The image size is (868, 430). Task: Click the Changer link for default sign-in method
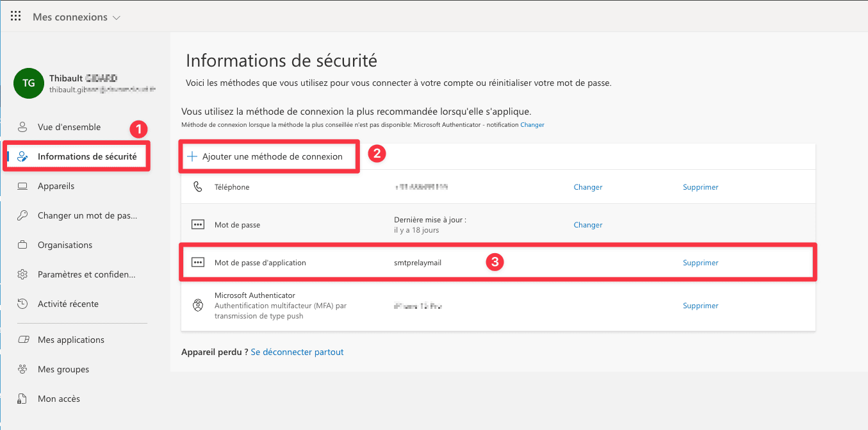point(532,125)
